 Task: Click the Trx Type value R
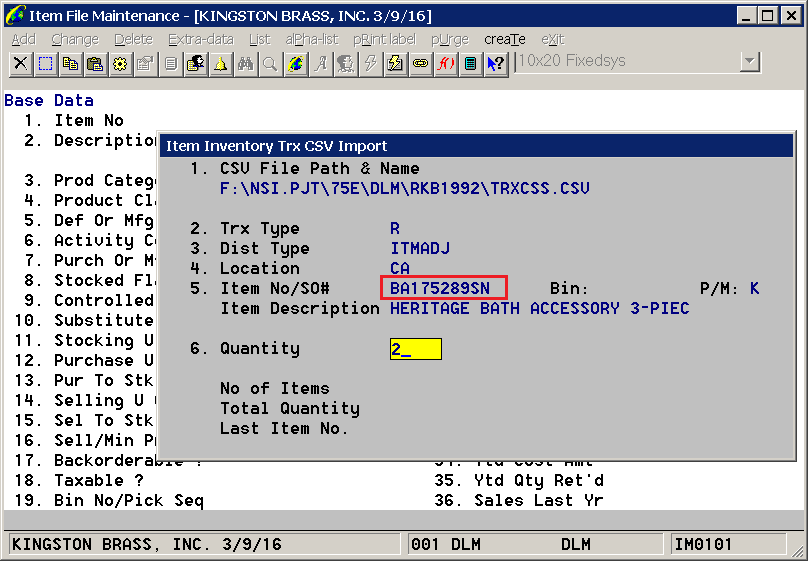coord(395,229)
